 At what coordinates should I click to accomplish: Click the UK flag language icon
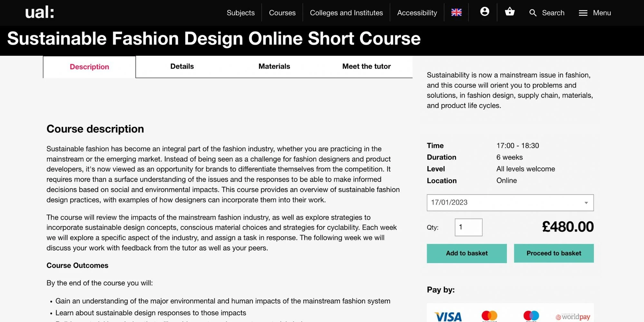point(456,13)
